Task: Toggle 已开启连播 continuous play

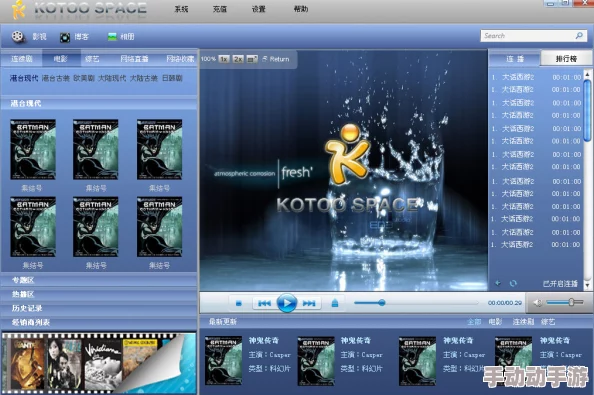Action: point(560,284)
